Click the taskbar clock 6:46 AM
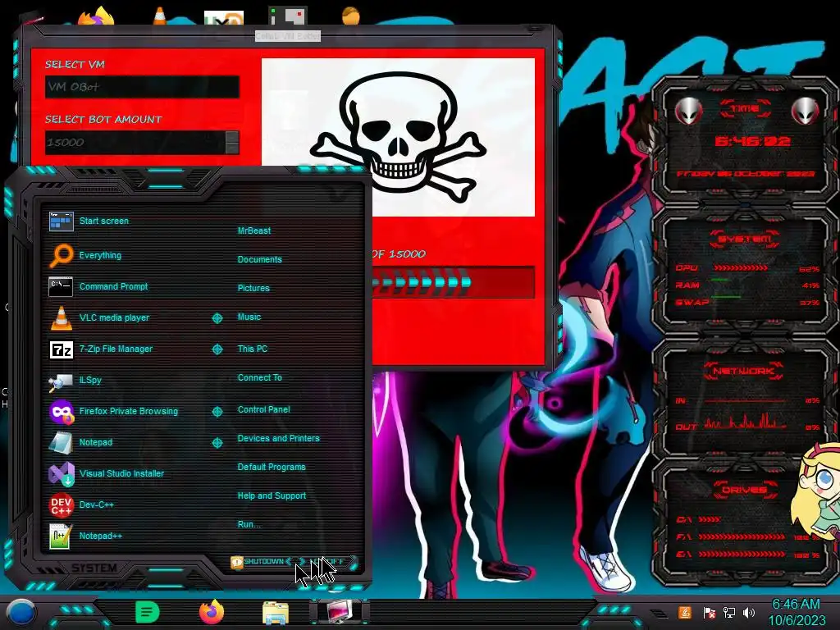 pyautogui.click(x=796, y=605)
